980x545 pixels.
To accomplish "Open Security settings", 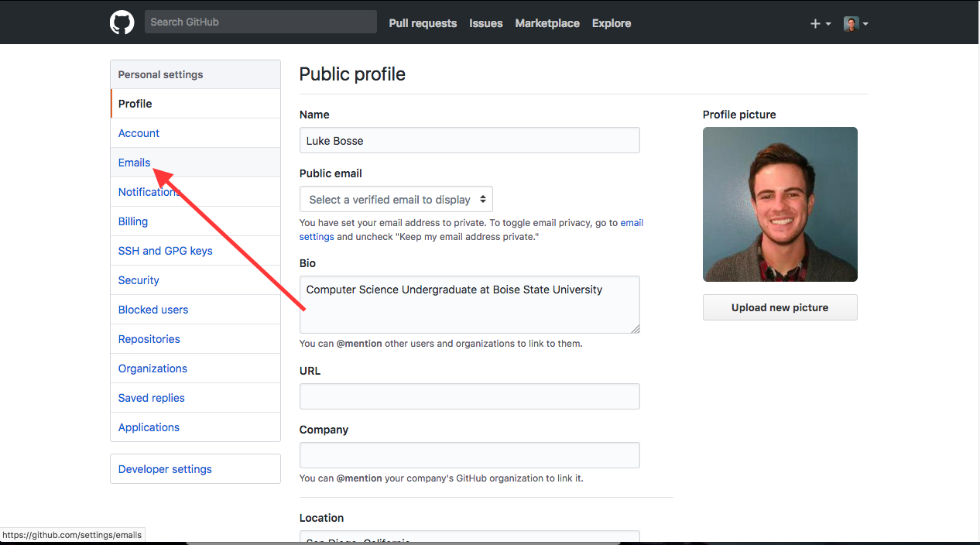I will coord(196,280).
